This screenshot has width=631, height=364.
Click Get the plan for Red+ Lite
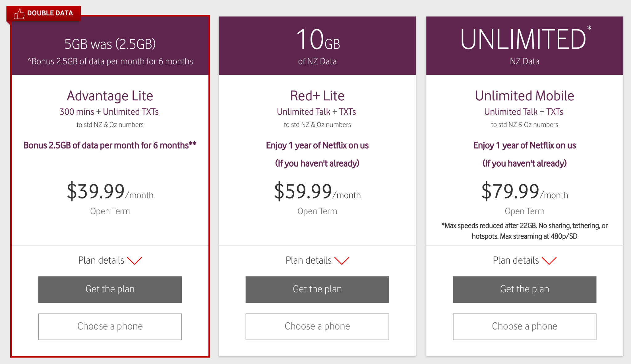pos(317,289)
